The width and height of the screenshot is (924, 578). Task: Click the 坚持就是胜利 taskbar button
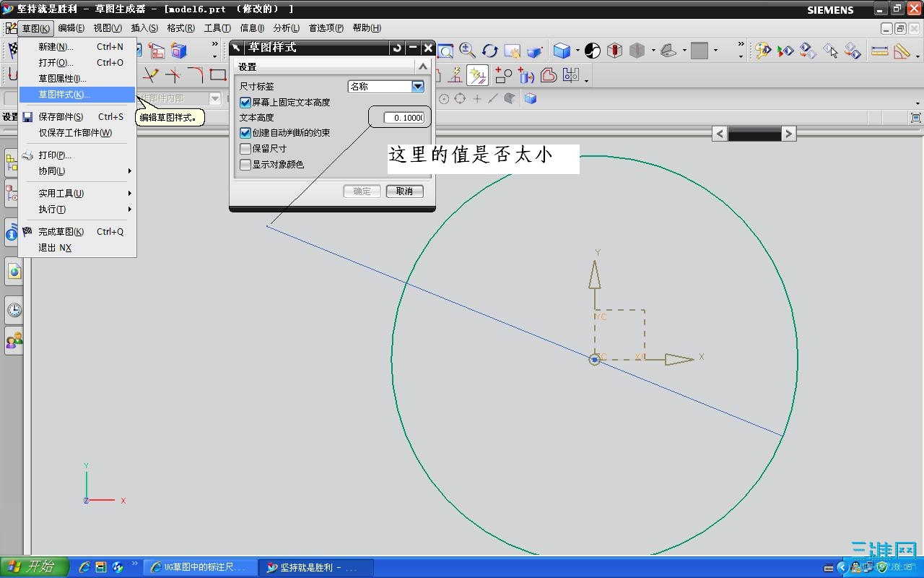pyautogui.click(x=317, y=568)
